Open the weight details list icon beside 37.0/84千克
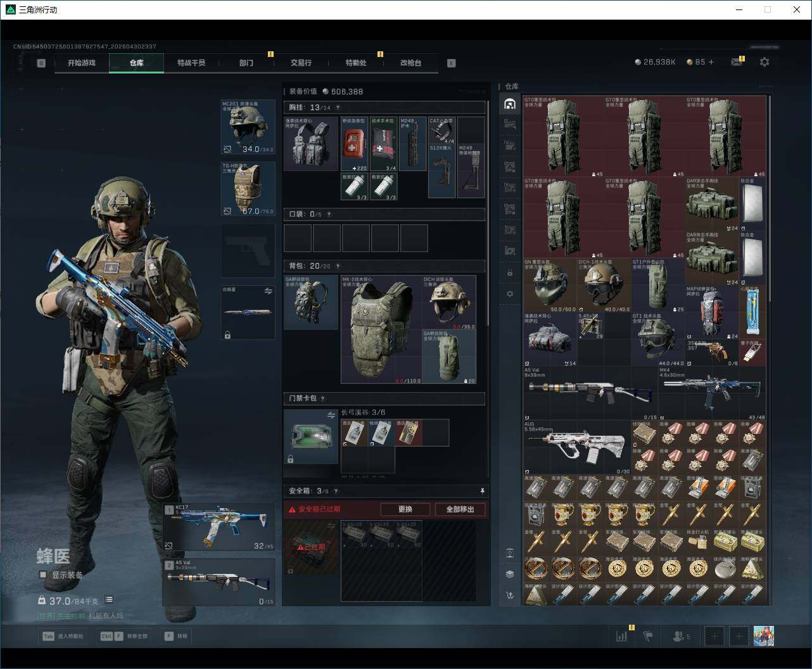The width and height of the screenshot is (812, 669). (x=109, y=599)
